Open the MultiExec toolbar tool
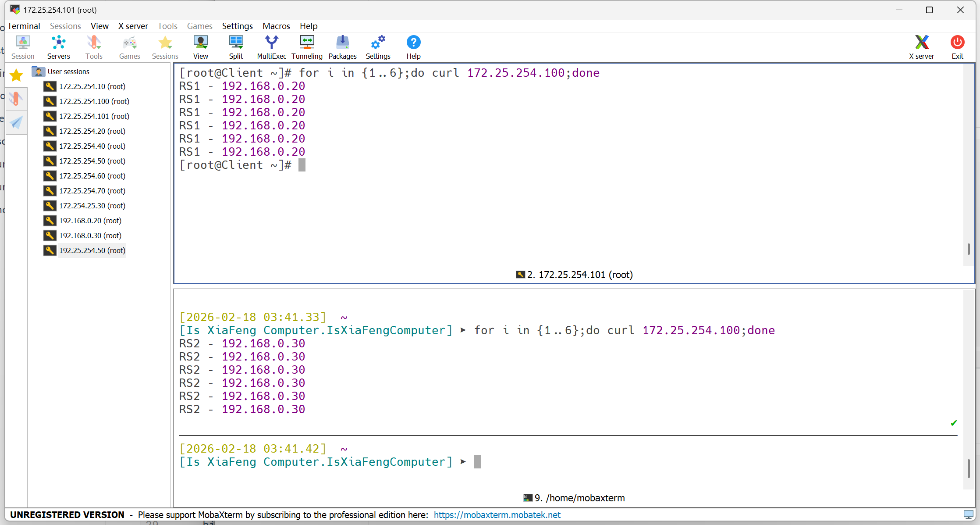The width and height of the screenshot is (980, 525). [x=271, y=47]
